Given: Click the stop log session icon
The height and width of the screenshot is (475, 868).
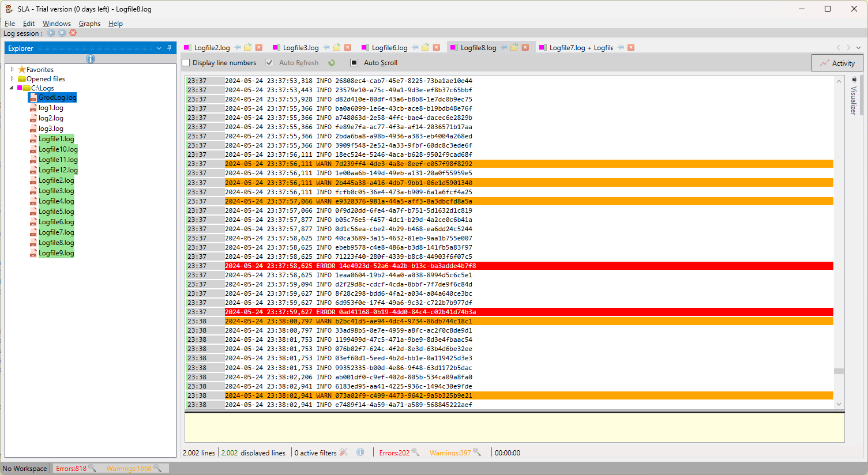Looking at the screenshot, I should click(62, 33).
